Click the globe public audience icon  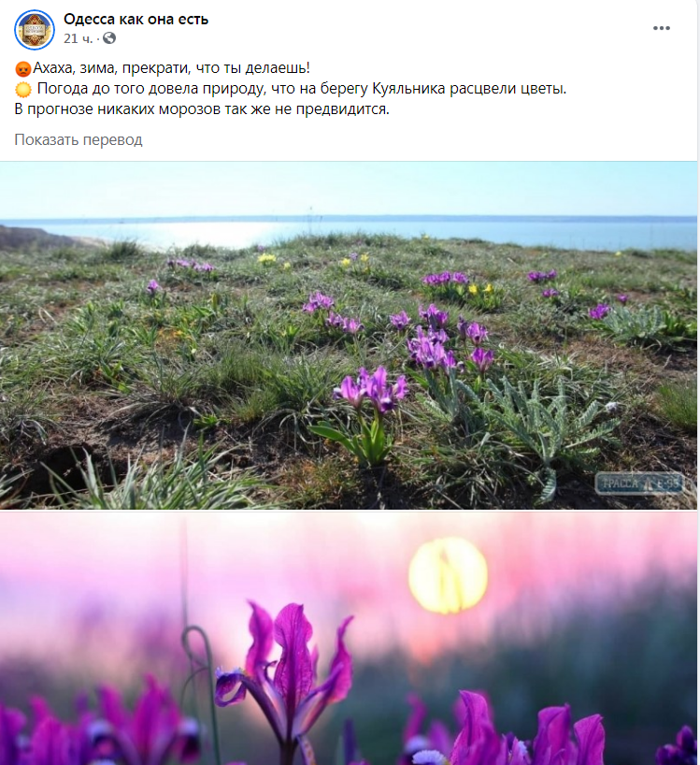tap(109, 38)
